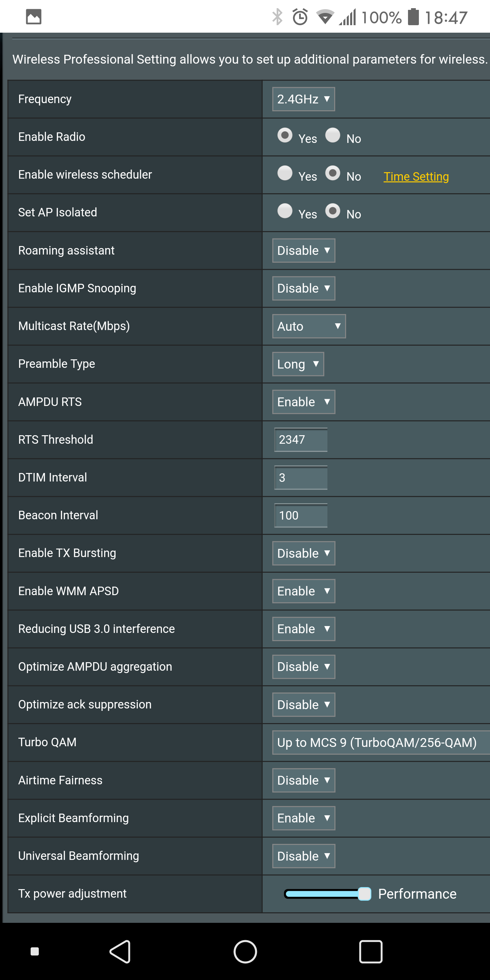Select No for Enable Radio
The height and width of the screenshot is (980, 490).
332,135
